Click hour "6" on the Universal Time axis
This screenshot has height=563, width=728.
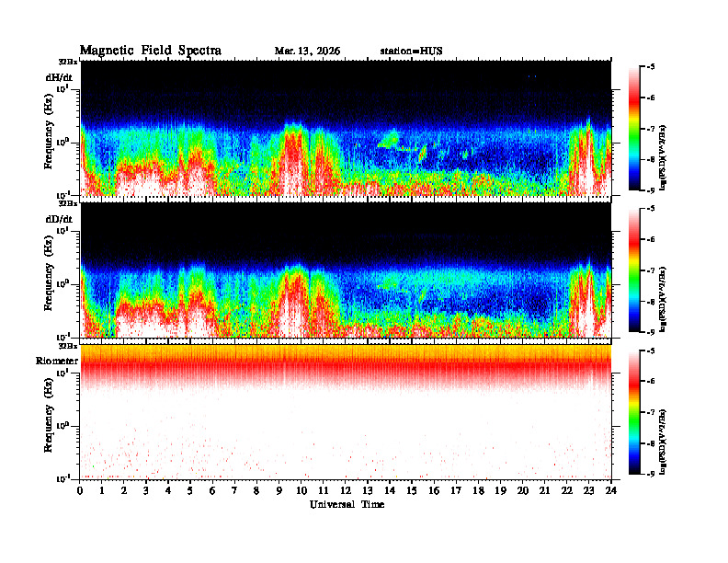click(212, 491)
